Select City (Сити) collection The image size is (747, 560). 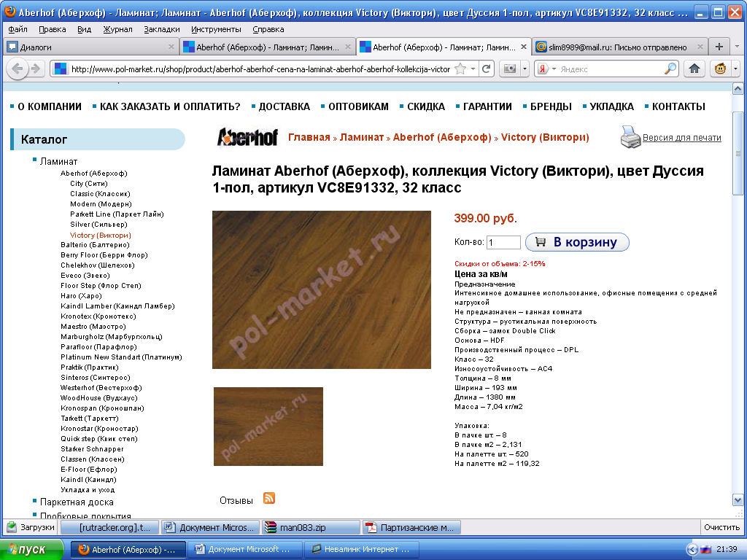88,183
